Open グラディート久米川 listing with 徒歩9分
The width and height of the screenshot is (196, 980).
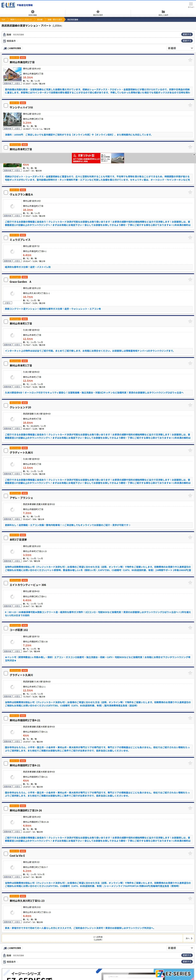(x=21, y=453)
